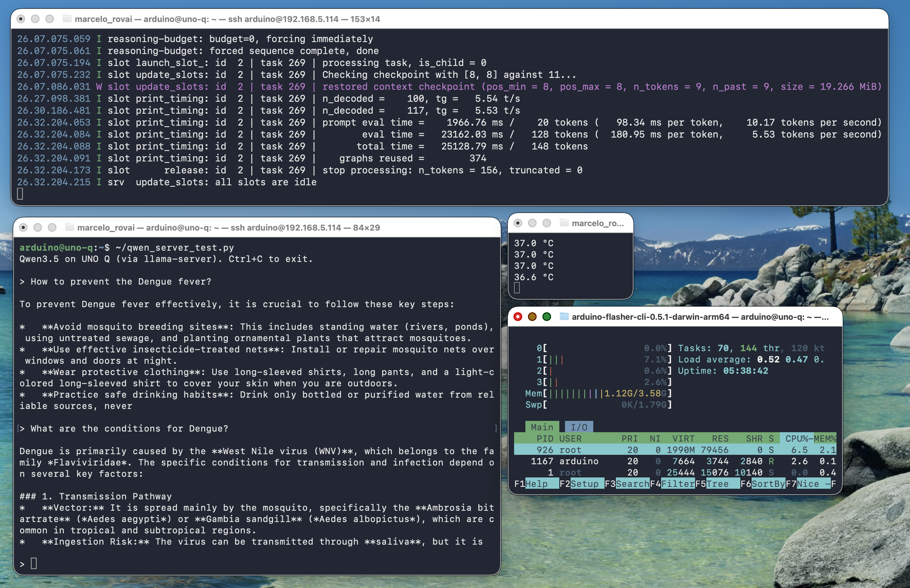Click the "reasoning-budget: budget=0, forcing immediately" log line
The image size is (910, 588).
click(195, 39)
